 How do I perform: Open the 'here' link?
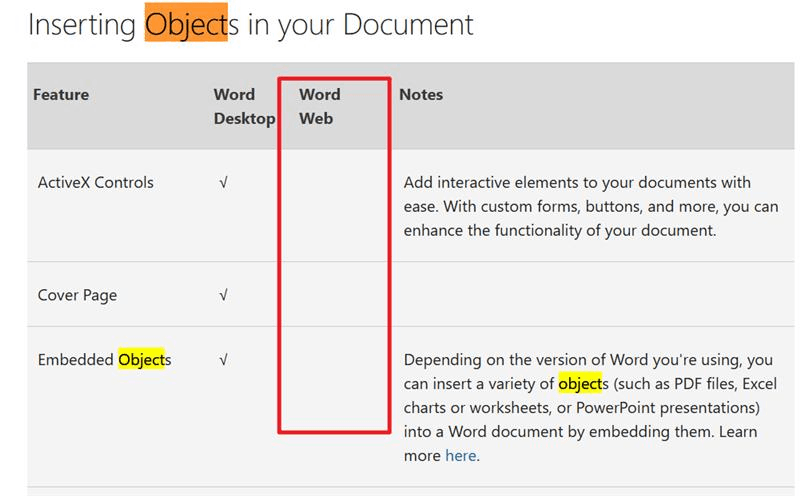pyautogui.click(x=461, y=455)
